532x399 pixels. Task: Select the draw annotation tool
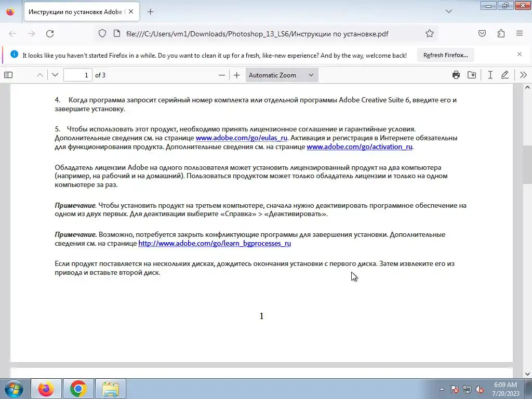coord(505,75)
